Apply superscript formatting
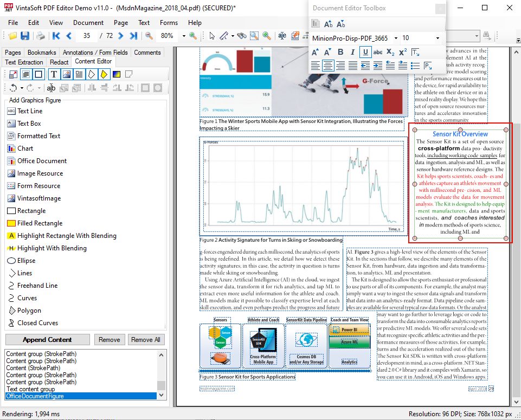 pos(403,52)
